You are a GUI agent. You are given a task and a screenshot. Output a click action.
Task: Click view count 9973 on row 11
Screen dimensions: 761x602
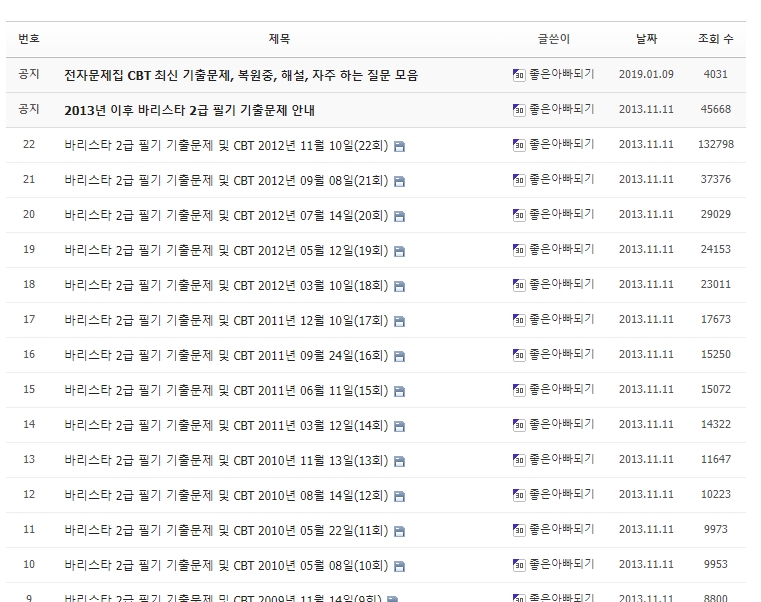716,529
